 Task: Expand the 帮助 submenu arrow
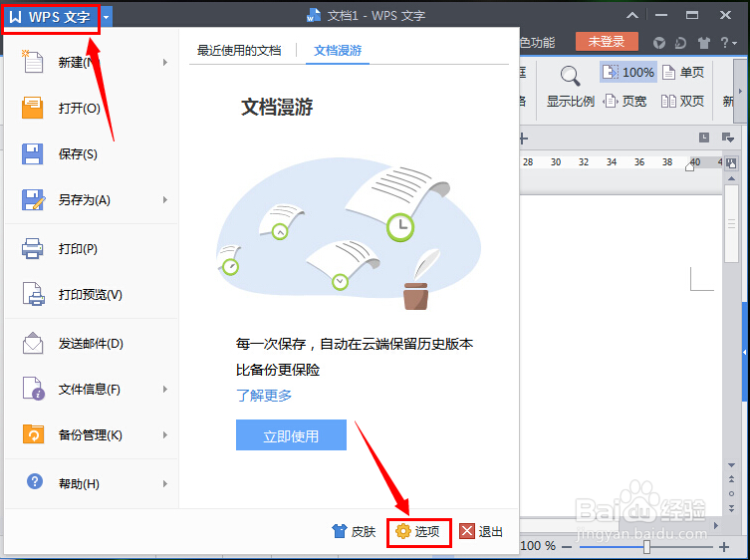pos(165,483)
